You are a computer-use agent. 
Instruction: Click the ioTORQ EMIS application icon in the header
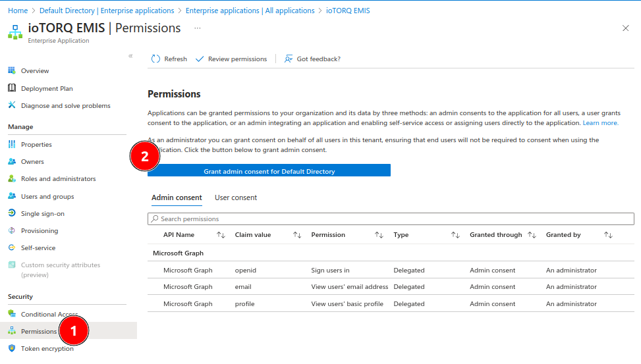coord(15,32)
